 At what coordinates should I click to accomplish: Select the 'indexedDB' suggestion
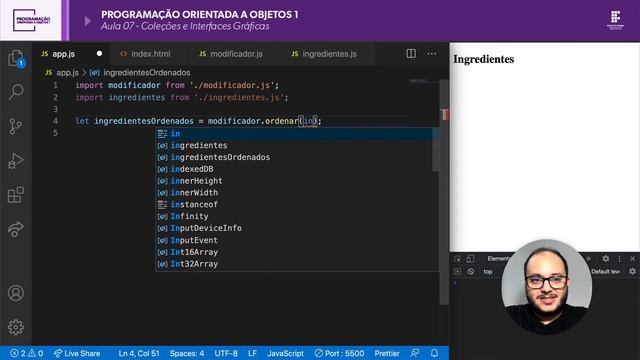(x=294, y=169)
